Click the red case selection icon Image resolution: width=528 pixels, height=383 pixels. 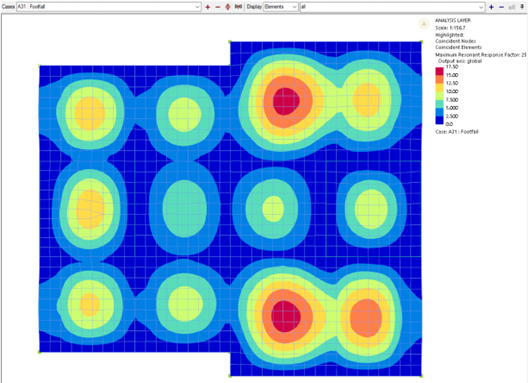(x=228, y=7)
